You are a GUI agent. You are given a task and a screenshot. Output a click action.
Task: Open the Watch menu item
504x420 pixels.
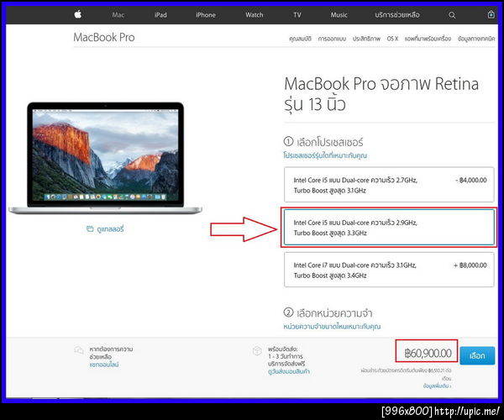[255, 15]
